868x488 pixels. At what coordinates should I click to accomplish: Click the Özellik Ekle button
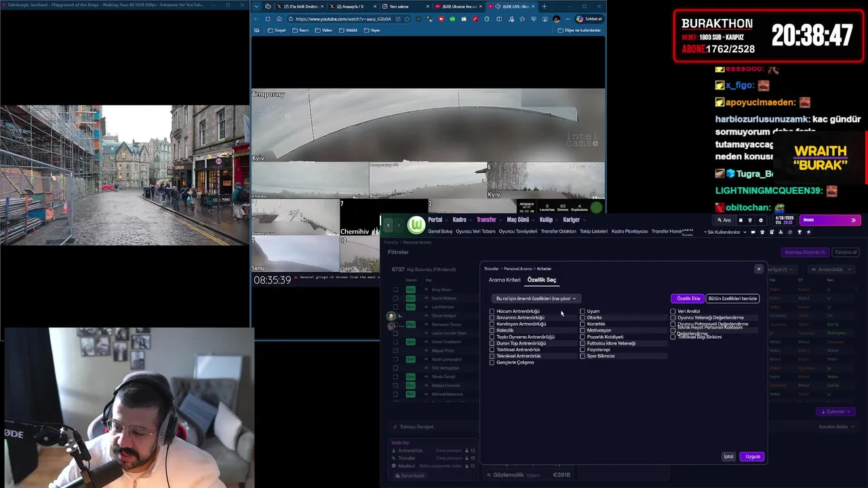pos(688,298)
